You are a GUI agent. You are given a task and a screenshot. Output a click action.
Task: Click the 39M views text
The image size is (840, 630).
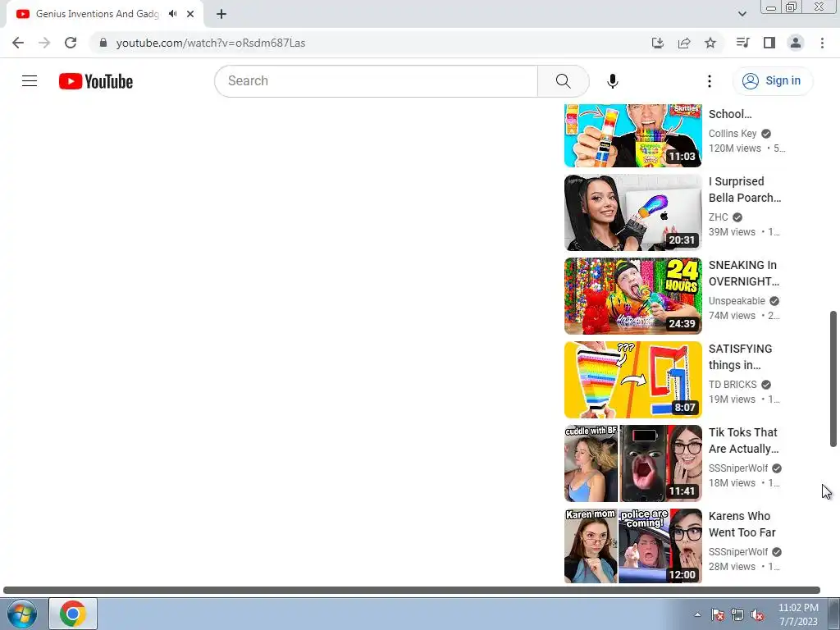click(x=732, y=232)
